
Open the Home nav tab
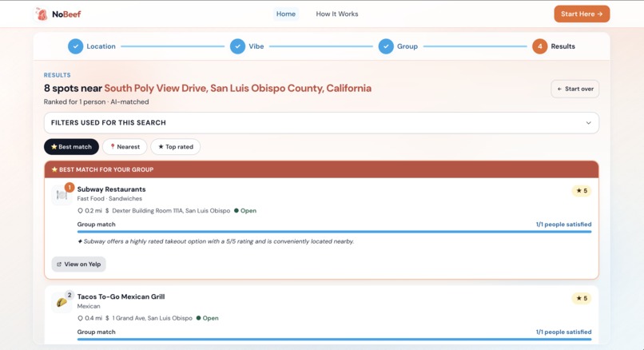[286, 14]
